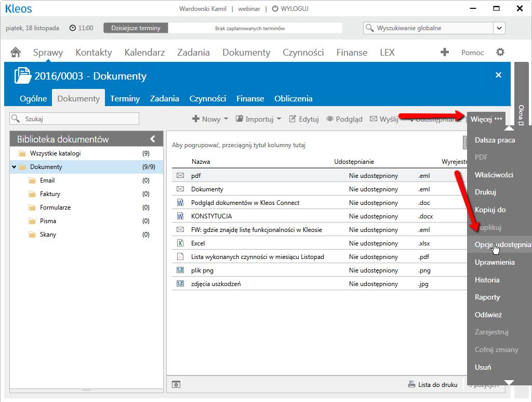This screenshot has height=402, width=532.
Task: Choose Drukuj from the menu
Action: tap(485, 192)
